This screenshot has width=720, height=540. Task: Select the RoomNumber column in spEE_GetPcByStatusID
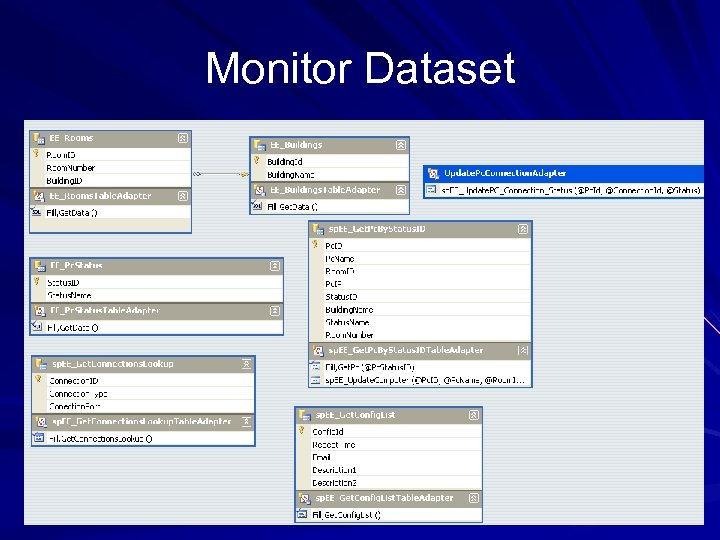349,335
